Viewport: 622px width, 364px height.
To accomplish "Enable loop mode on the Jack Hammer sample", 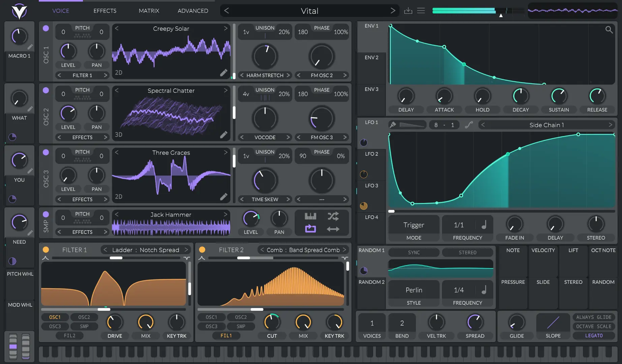I will (x=310, y=229).
